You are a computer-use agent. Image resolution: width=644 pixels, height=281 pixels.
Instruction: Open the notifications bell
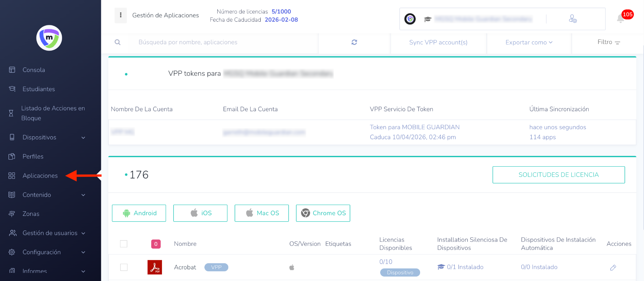click(620, 19)
